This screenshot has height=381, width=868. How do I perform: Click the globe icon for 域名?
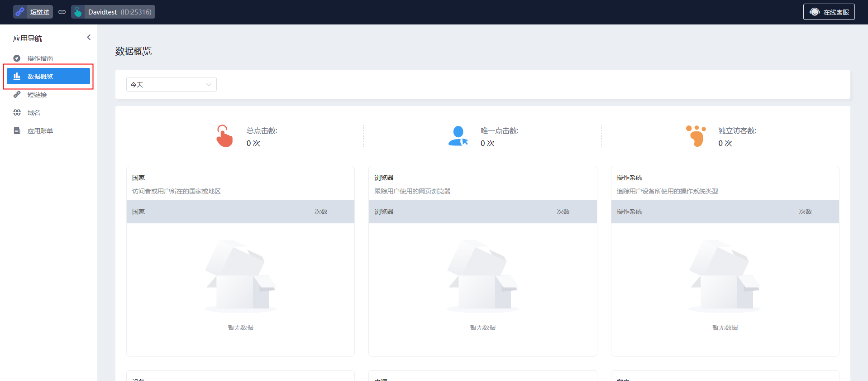(17, 112)
